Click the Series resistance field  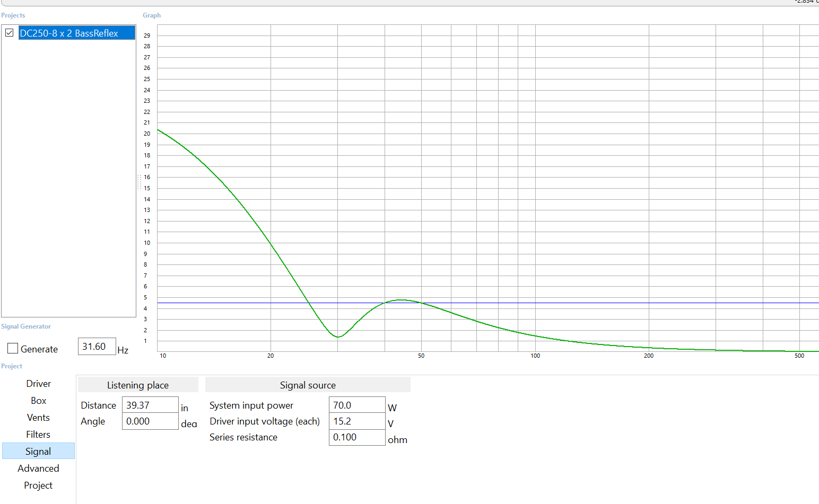357,437
